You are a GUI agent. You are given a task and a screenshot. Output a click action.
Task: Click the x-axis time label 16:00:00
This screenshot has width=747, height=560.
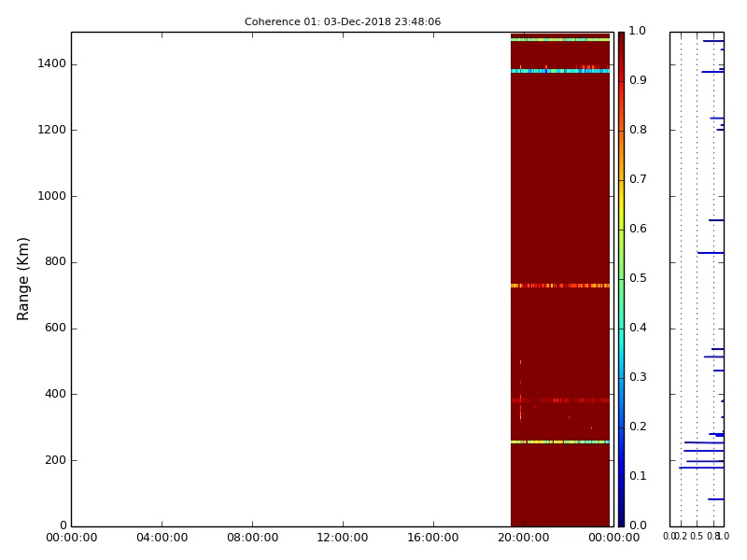coord(433,538)
